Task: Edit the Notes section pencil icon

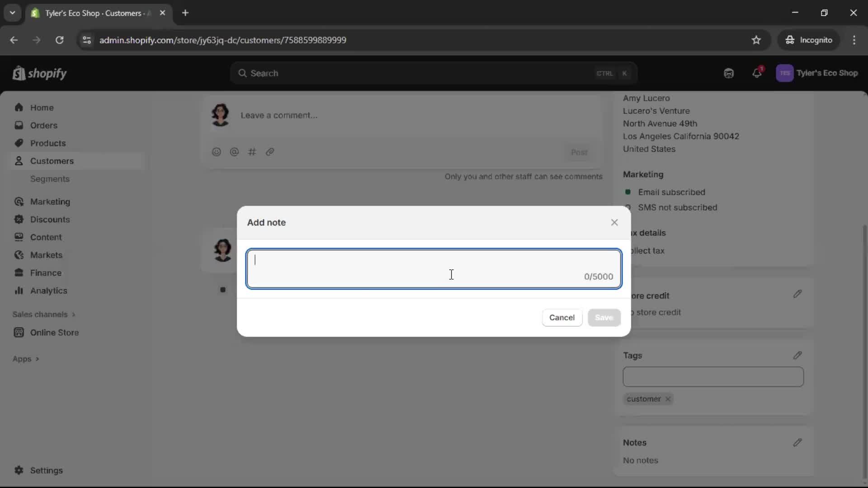Action: (x=797, y=442)
